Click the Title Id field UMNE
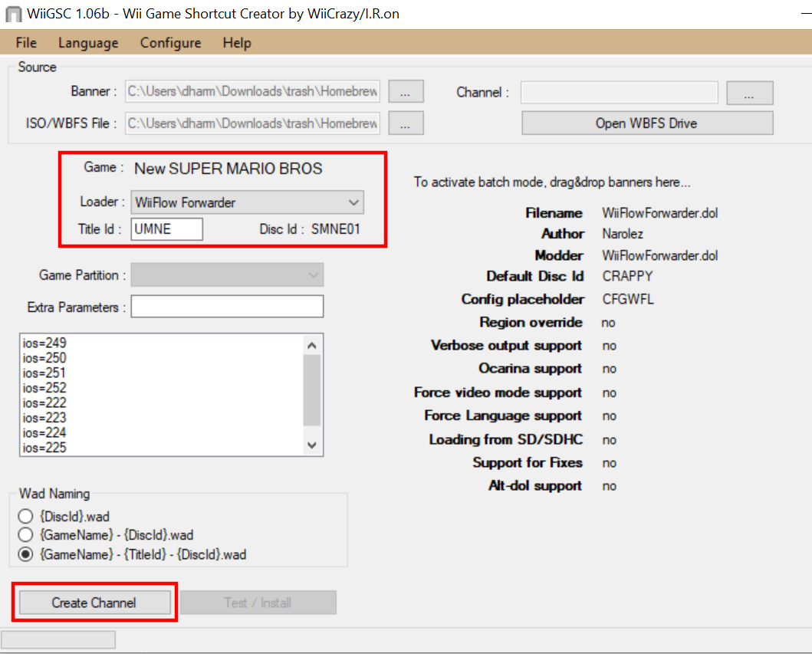 coord(166,229)
